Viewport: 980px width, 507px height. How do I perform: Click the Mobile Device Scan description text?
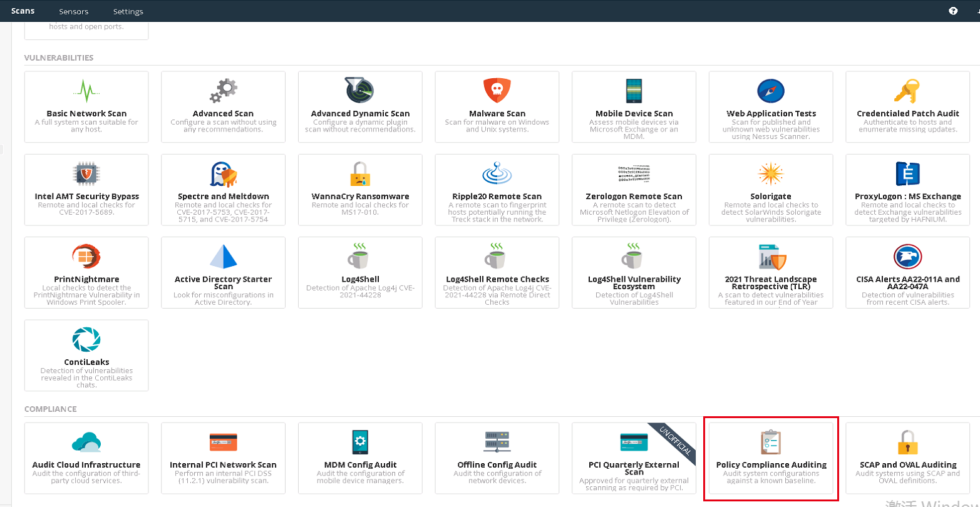(634, 130)
